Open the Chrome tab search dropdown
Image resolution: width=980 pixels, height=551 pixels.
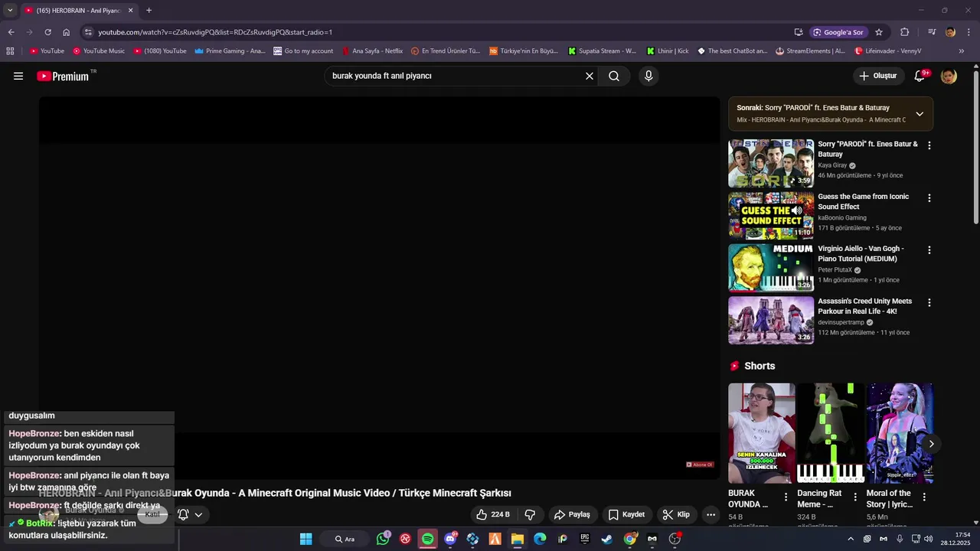pyautogui.click(x=10, y=10)
